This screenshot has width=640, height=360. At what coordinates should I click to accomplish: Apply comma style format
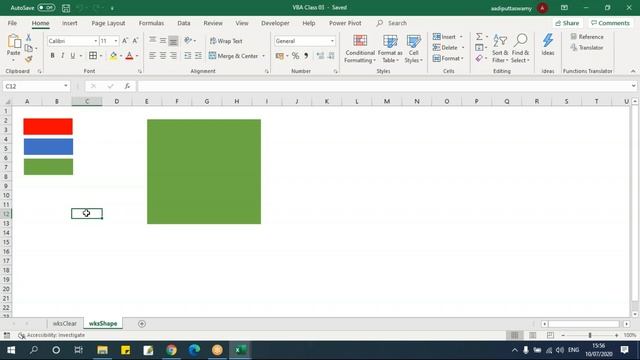(306, 56)
